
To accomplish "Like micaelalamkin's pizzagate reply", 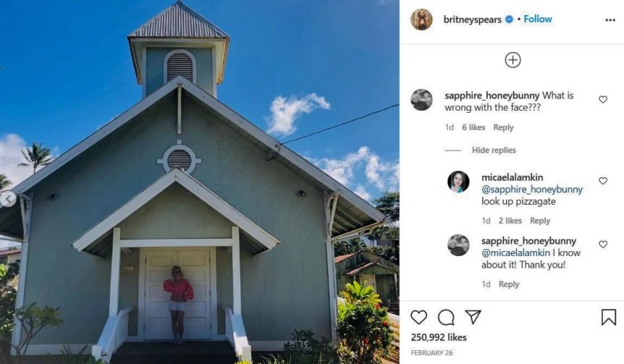I will point(603,181).
